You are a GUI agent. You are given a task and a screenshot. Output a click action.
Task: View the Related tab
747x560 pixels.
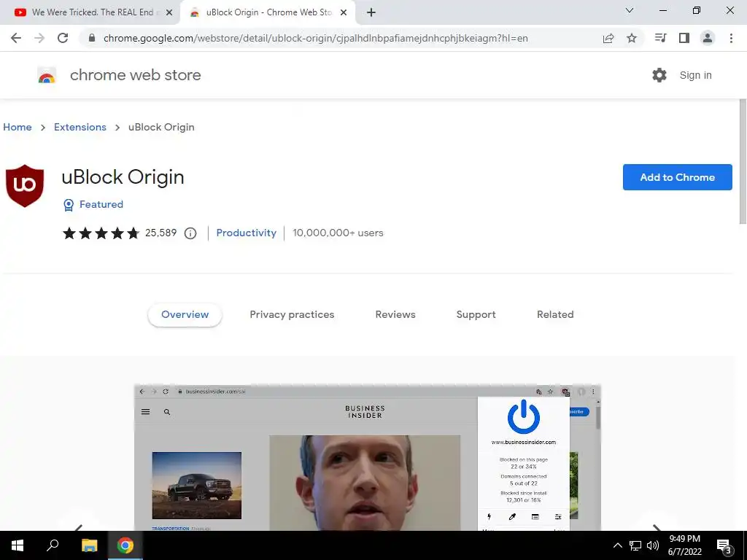pyautogui.click(x=555, y=315)
